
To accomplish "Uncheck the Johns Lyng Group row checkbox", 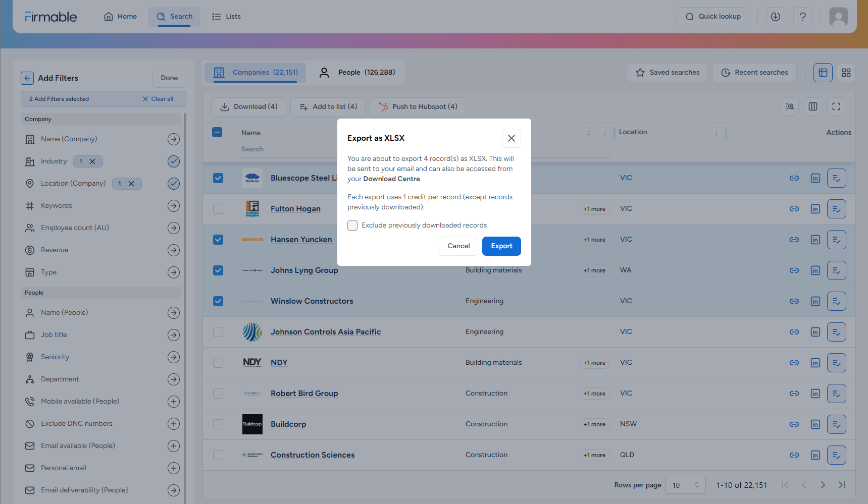I will 218,270.
